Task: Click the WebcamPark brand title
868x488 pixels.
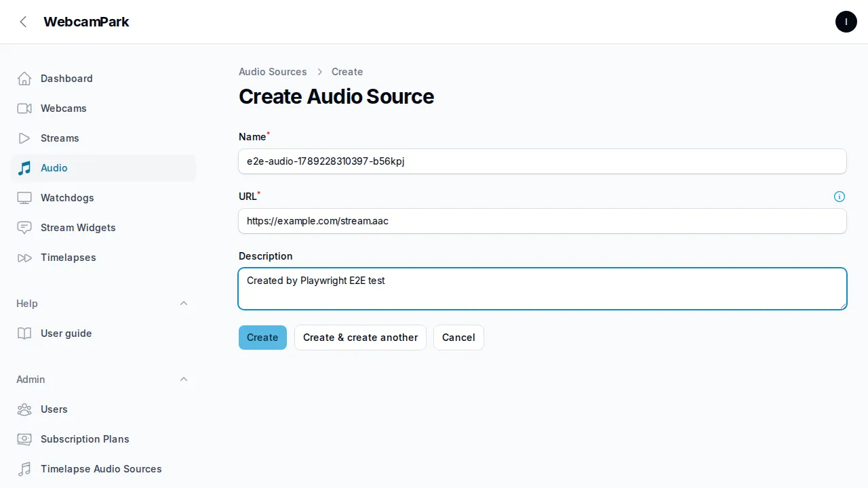Action: click(86, 22)
